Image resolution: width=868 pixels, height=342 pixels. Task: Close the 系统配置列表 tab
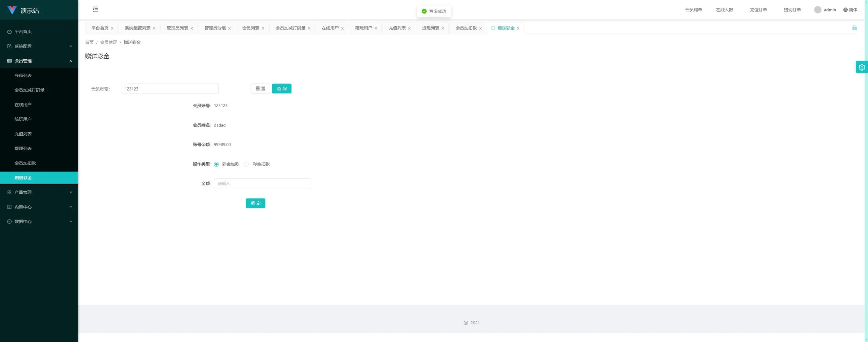click(x=154, y=28)
